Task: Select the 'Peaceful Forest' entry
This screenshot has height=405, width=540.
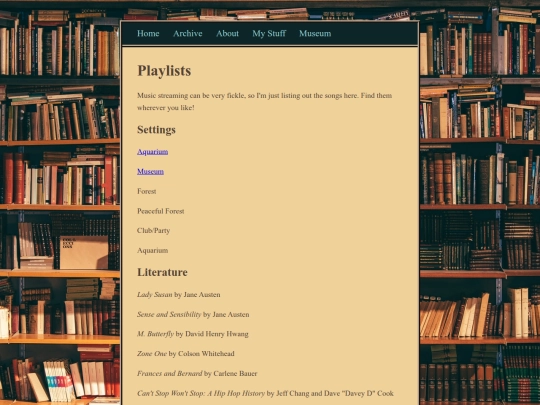Action: tap(160, 211)
